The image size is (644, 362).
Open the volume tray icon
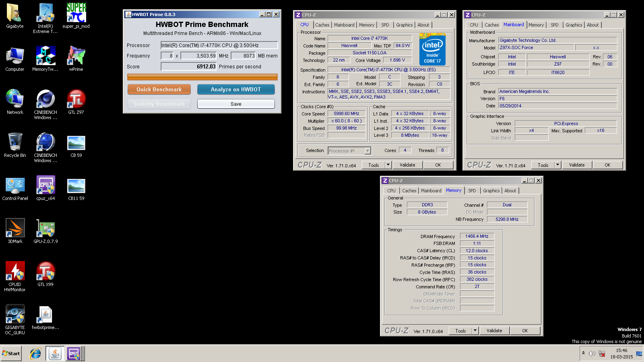click(592, 354)
